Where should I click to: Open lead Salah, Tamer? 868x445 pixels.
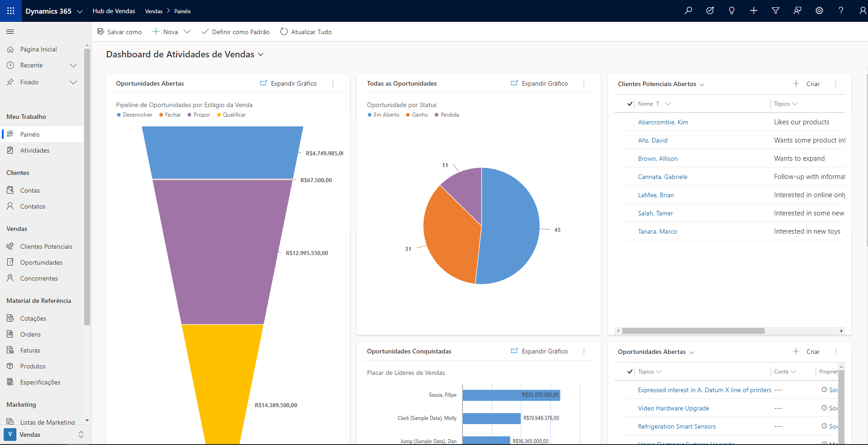655,213
